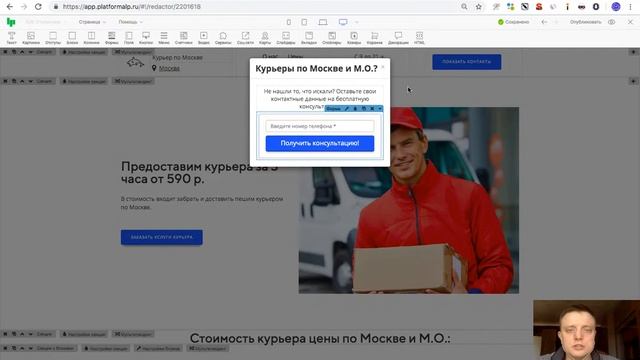Go back in browser history

[10, 7]
